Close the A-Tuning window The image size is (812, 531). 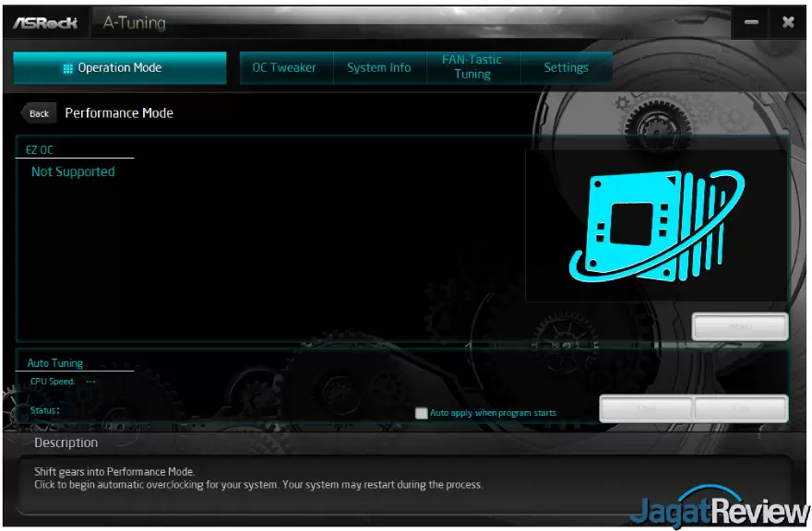coord(788,23)
